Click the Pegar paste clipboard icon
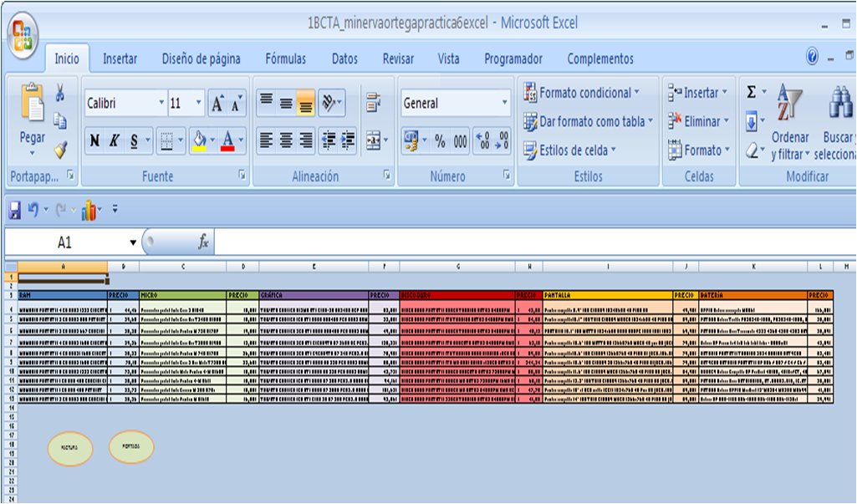Viewport: 857px width, 504px height. [x=33, y=102]
